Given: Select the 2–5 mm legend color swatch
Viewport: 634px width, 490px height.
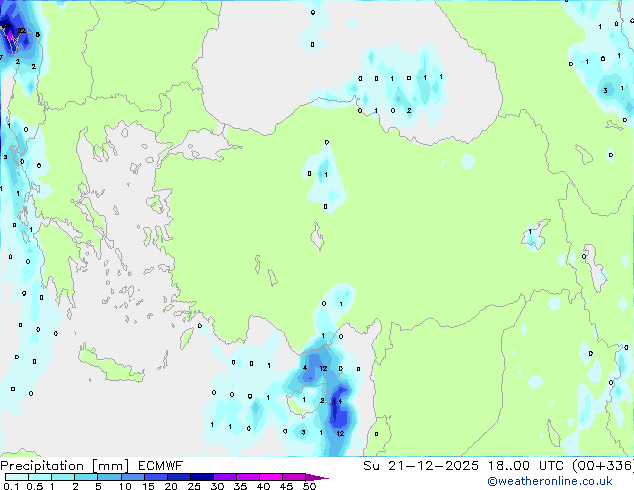Looking at the screenshot, I should pyautogui.click(x=86, y=477).
